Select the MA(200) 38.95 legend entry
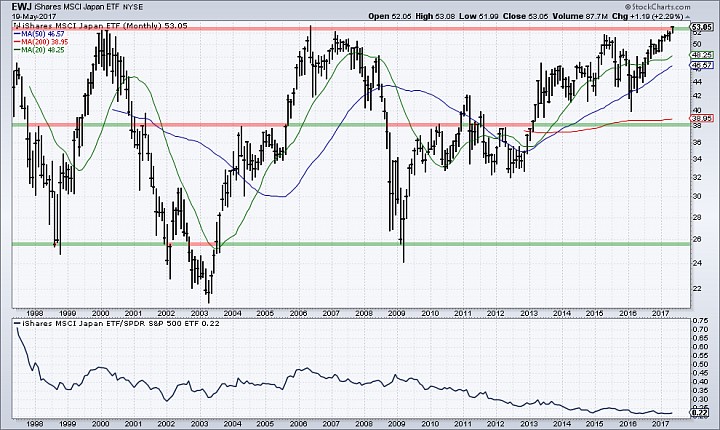This screenshot has height=430, width=720. click(41, 42)
